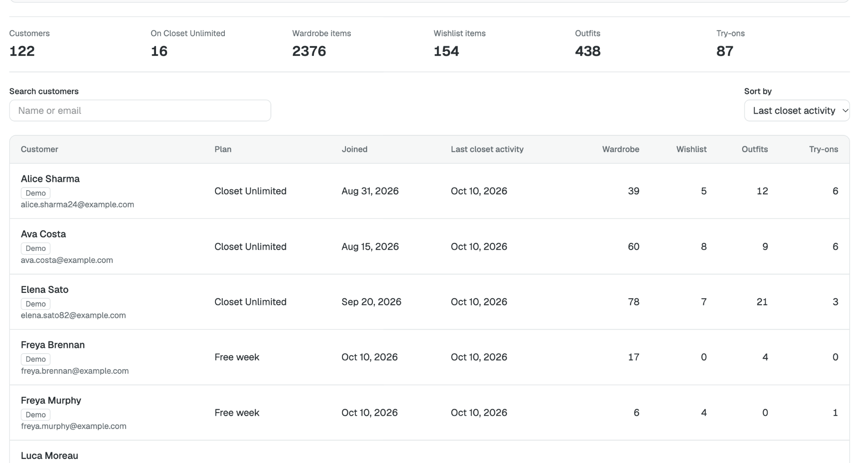Click the Wardrobe column header

point(620,149)
